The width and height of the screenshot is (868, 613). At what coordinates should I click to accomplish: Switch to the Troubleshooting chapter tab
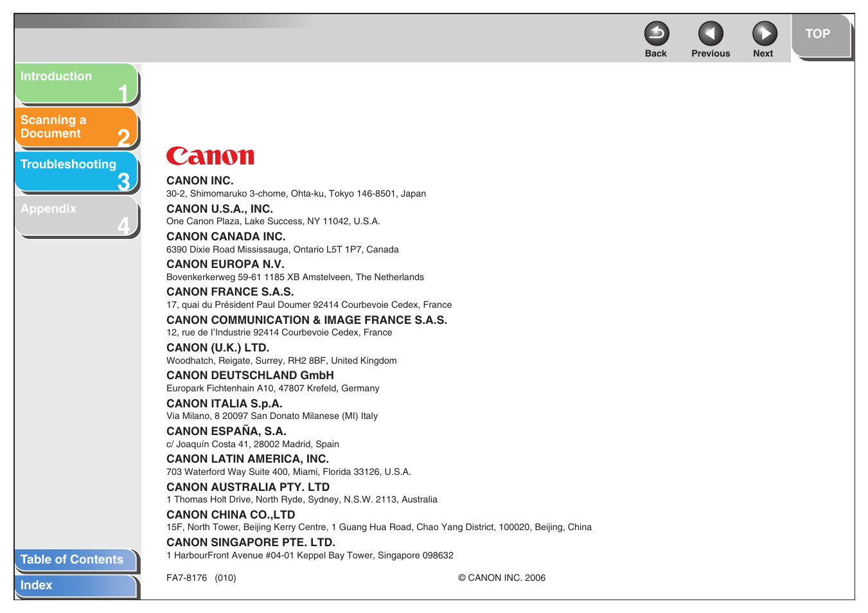(x=76, y=172)
